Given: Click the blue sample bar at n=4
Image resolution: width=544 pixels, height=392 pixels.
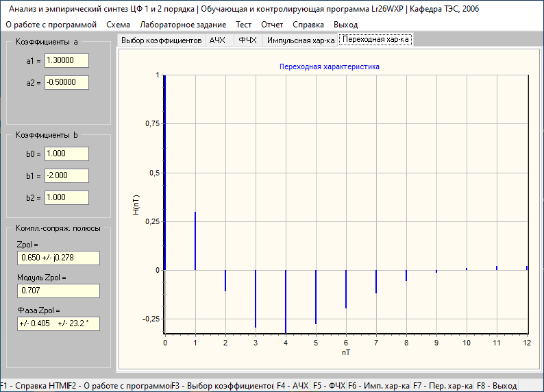Looking at the screenshot, I should [x=286, y=302].
